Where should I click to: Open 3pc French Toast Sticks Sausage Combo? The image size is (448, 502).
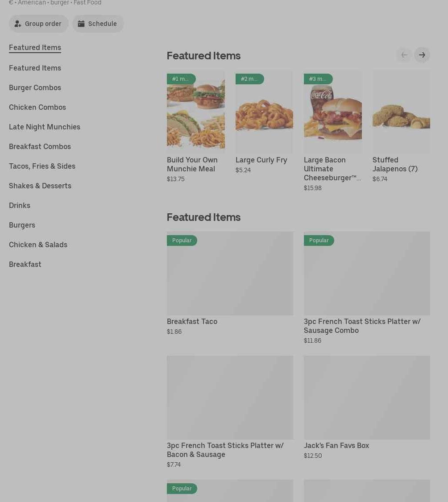tap(367, 273)
